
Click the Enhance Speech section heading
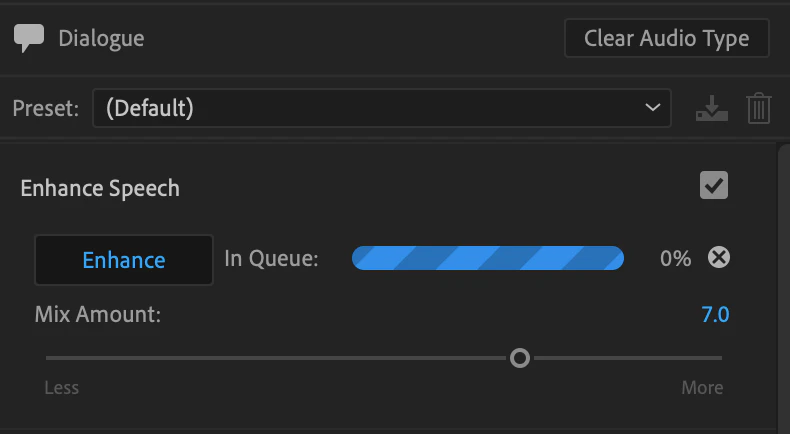tap(100, 189)
